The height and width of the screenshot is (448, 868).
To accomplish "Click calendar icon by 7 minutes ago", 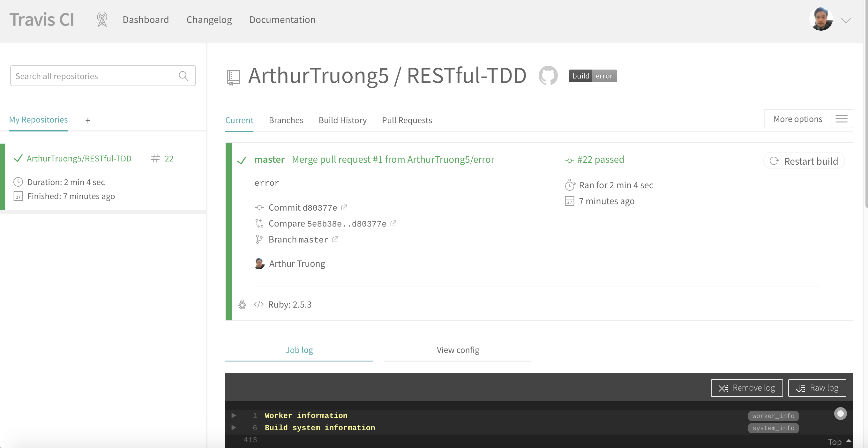I will [x=569, y=201].
